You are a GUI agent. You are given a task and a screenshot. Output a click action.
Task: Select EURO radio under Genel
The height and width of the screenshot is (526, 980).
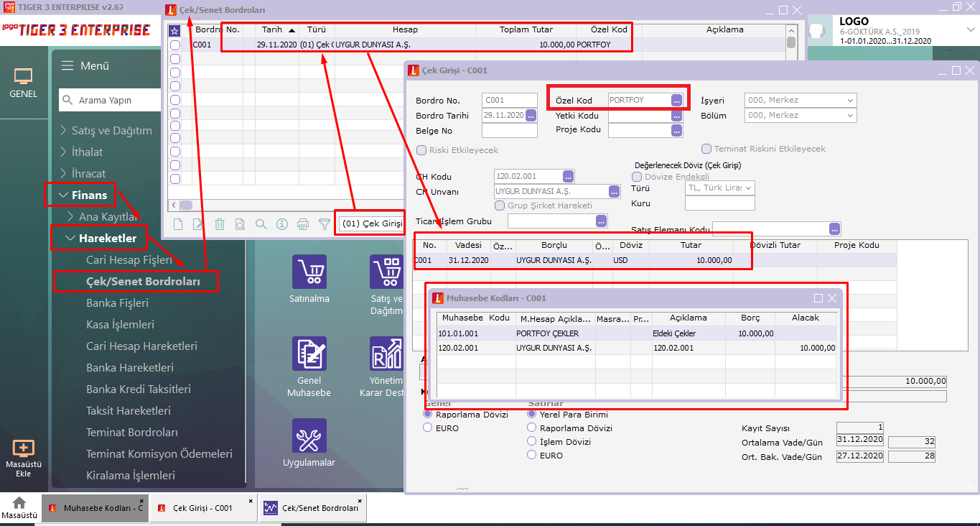(x=428, y=428)
